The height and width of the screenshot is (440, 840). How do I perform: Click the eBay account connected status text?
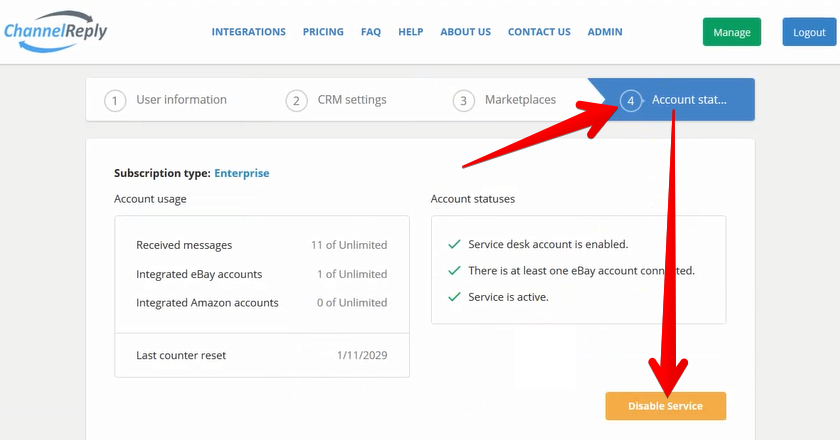(x=581, y=271)
